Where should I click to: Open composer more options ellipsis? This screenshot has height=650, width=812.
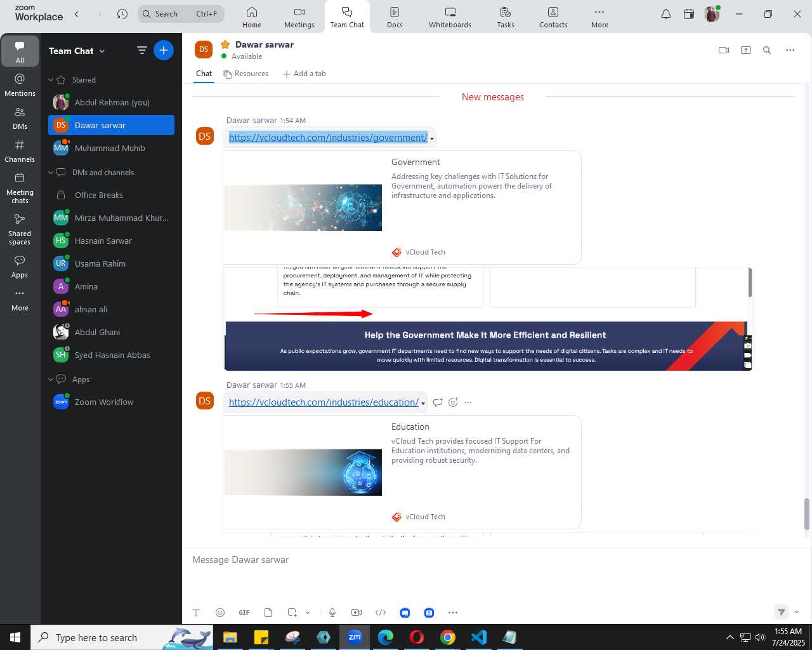(x=453, y=613)
